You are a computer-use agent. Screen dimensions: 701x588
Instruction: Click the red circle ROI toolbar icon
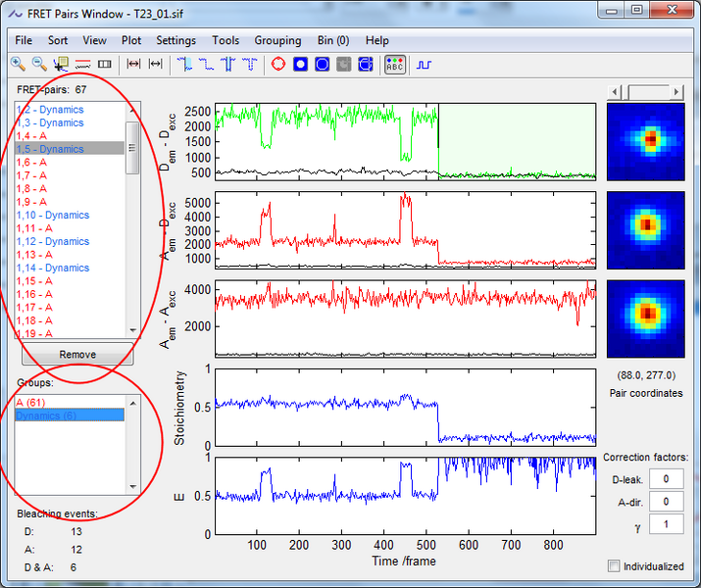point(277,64)
